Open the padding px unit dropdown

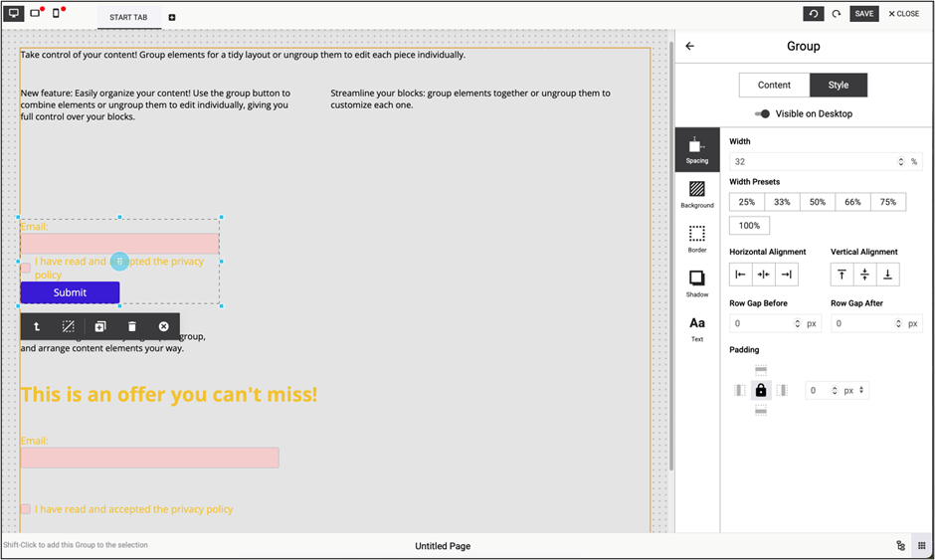click(x=854, y=391)
